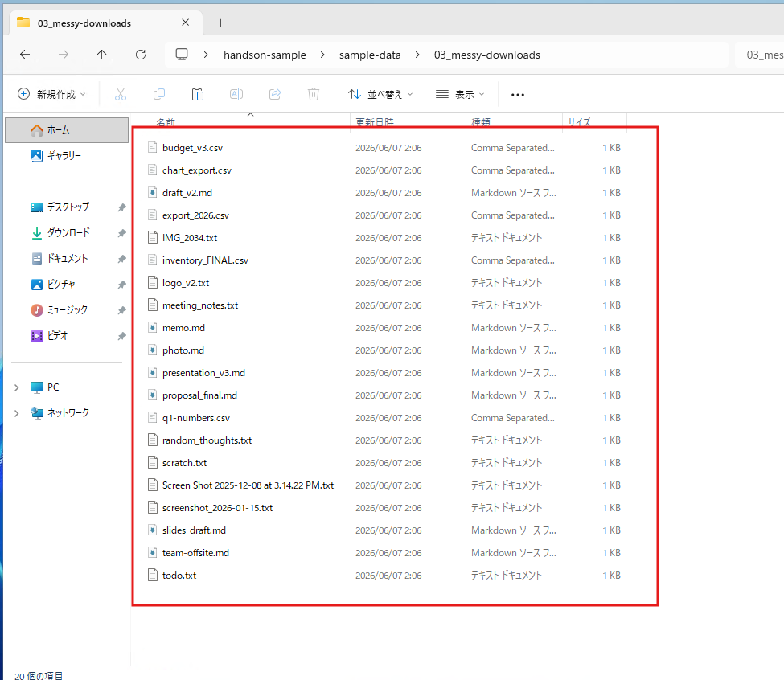The height and width of the screenshot is (680, 784).
Task: Open the 表示 view dropdown
Action: pos(460,94)
